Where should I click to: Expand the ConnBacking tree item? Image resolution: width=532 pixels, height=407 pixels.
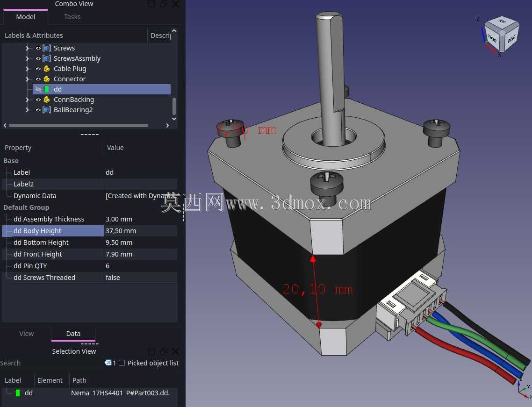point(28,100)
